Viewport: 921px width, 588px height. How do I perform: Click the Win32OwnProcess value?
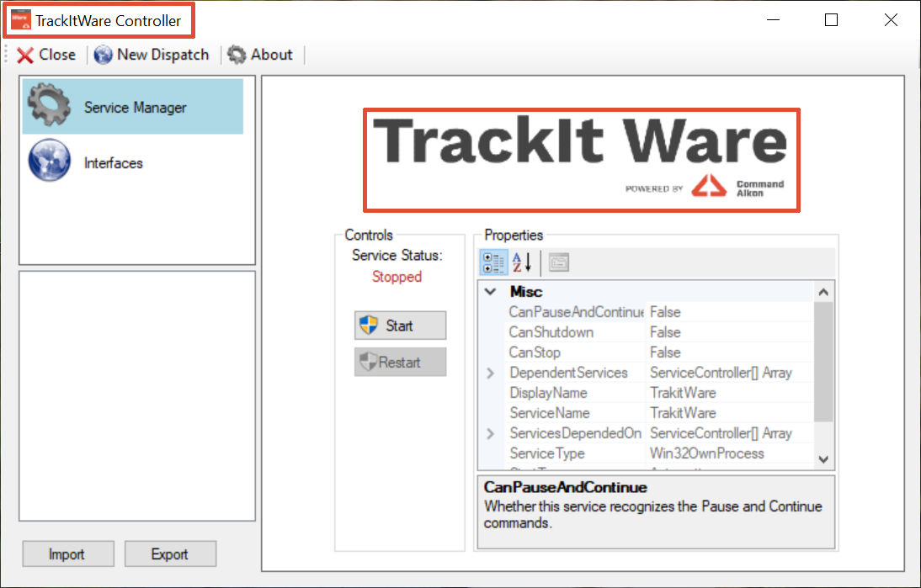[x=706, y=453]
